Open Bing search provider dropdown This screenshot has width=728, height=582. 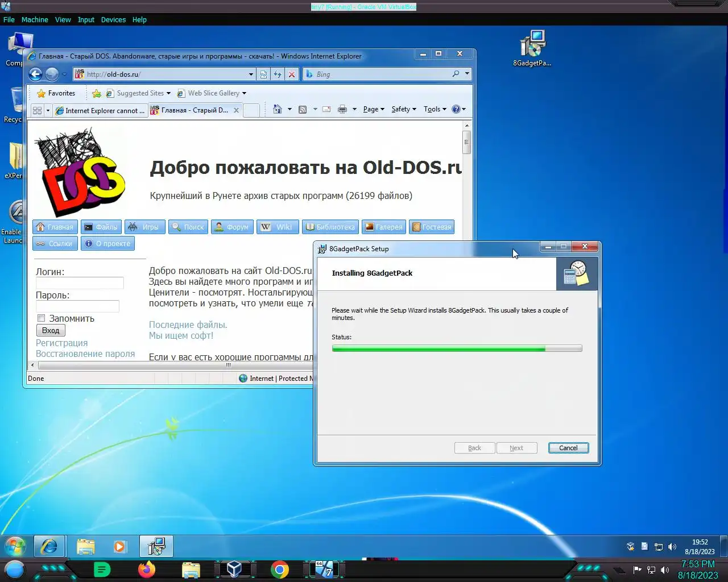(x=467, y=74)
